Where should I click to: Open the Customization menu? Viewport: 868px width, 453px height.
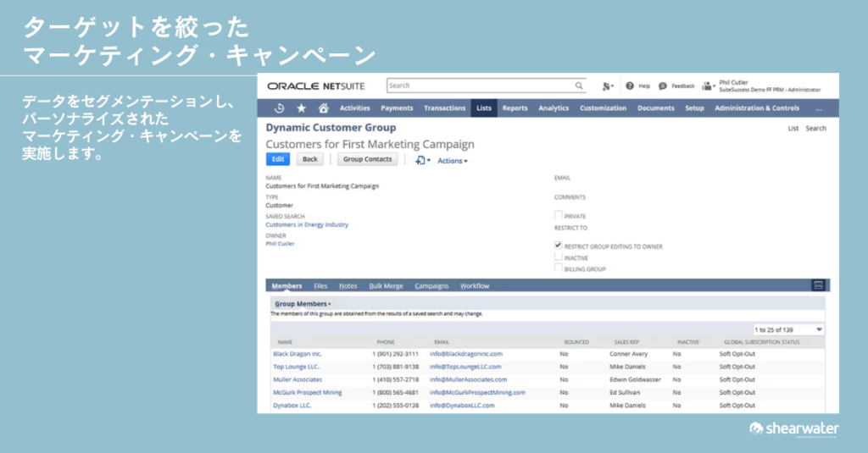pos(603,108)
